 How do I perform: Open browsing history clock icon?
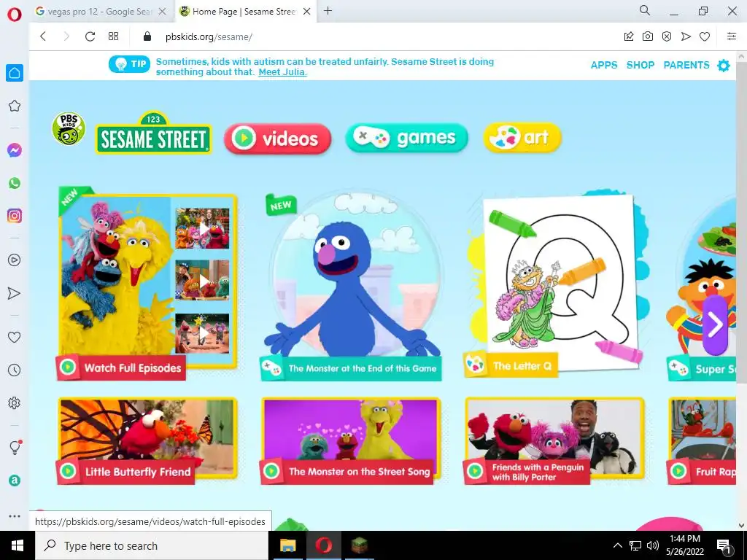tap(15, 370)
